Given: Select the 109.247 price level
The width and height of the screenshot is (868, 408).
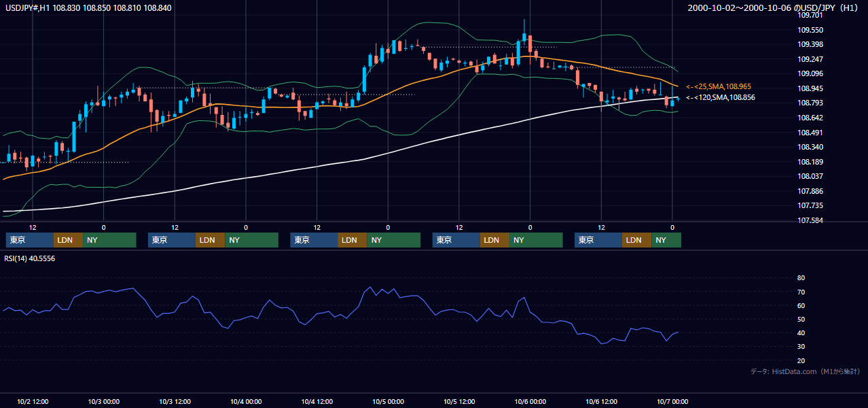Looking at the screenshot, I should [x=810, y=59].
